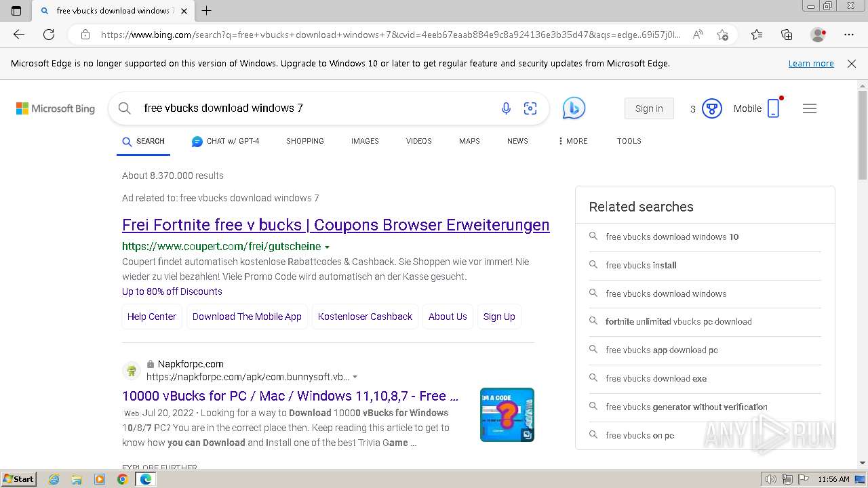Switch to CHAT w/ GPT-4 tab
This screenshot has height=488, width=868.
225,142
